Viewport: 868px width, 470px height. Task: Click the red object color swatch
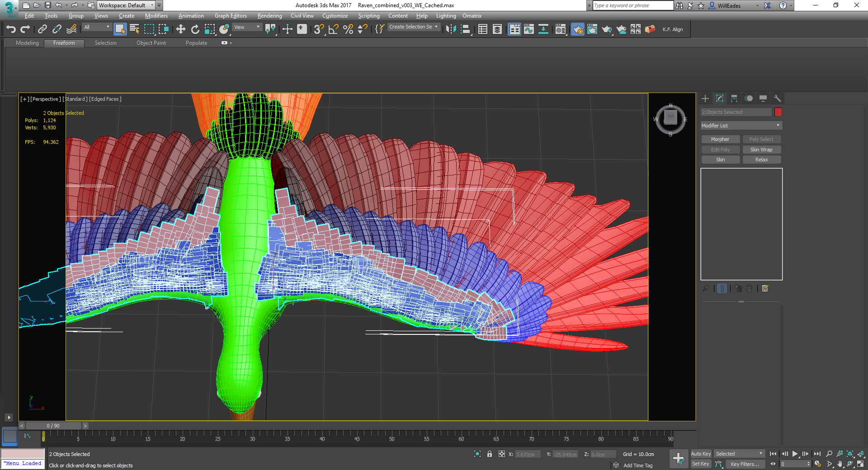778,112
